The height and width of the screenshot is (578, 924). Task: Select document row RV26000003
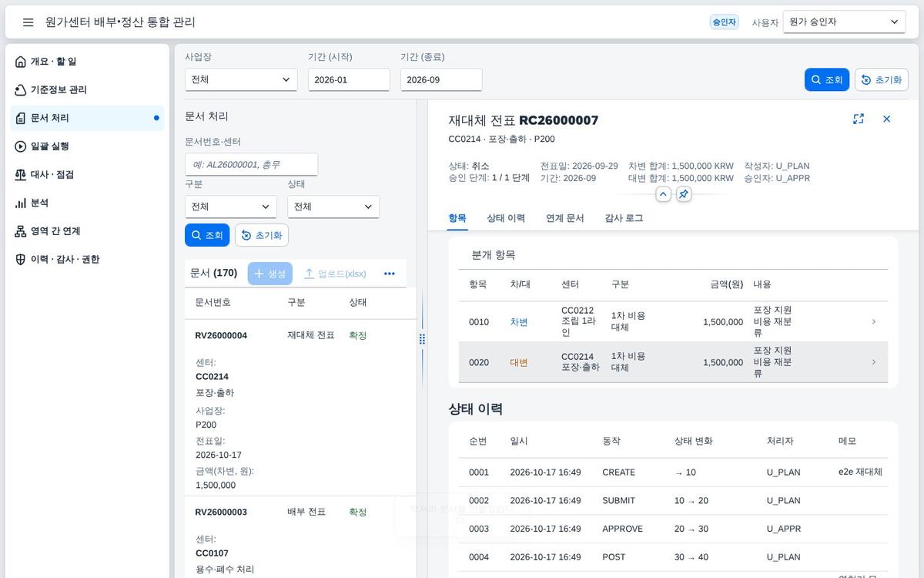coord(300,537)
